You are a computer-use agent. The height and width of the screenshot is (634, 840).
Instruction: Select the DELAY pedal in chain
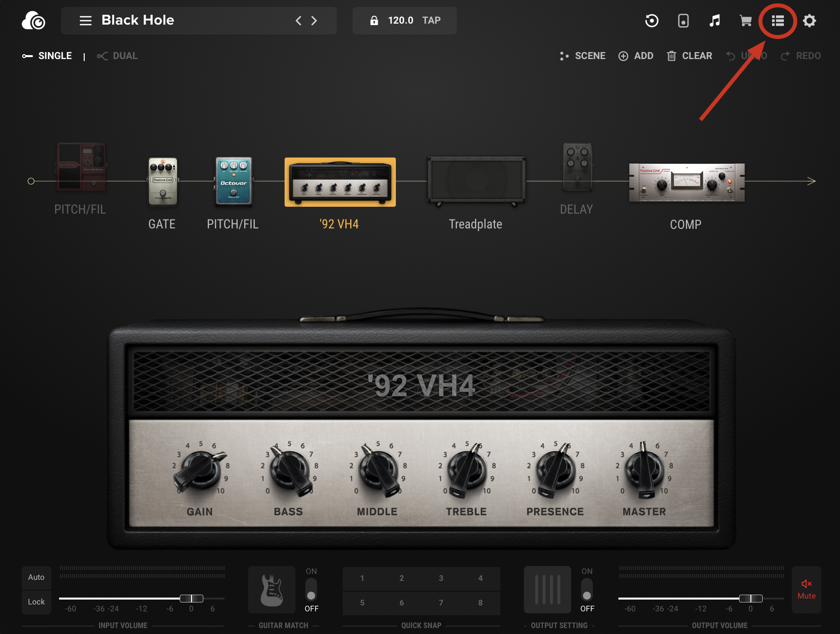point(577,167)
